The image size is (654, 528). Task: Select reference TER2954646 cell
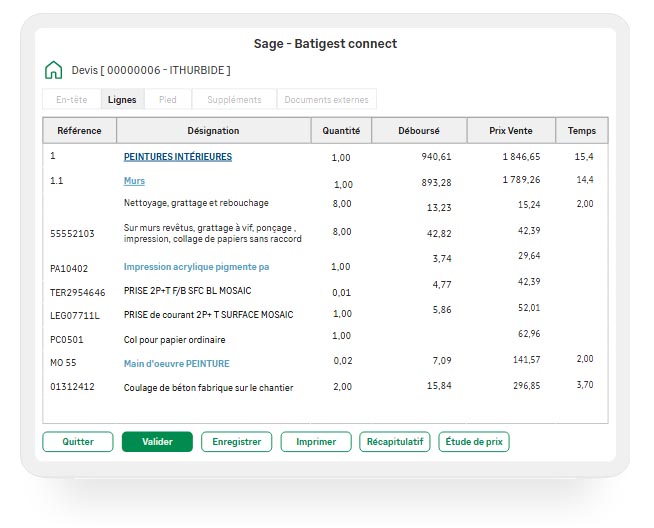coord(78,293)
